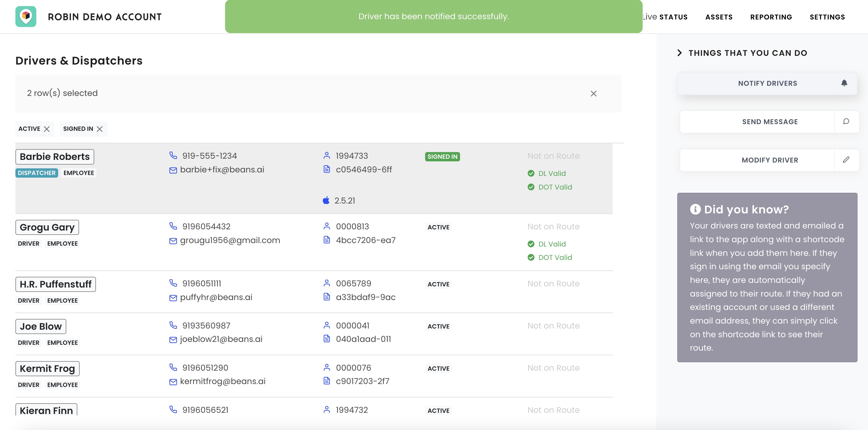Click the ROBIN DEMO ACCOUNT title
The image size is (868, 430).
pos(105,17)
